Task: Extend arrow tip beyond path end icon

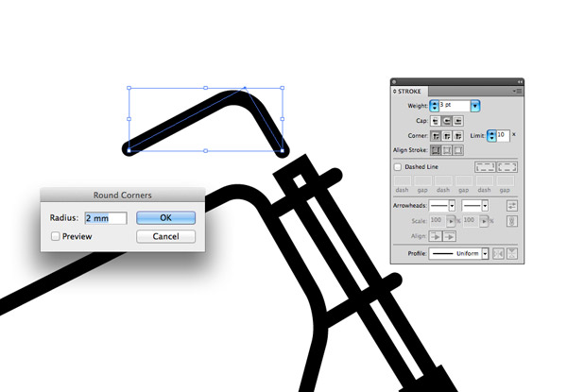Action: pos(436,237)
